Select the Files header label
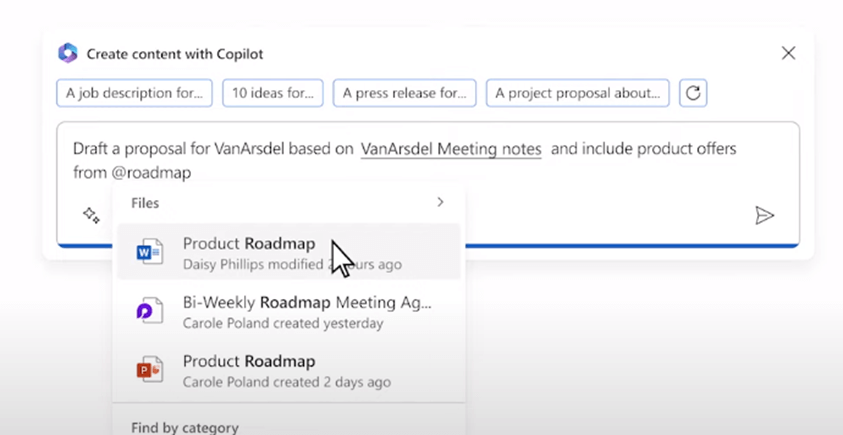 tap(145, 202)
